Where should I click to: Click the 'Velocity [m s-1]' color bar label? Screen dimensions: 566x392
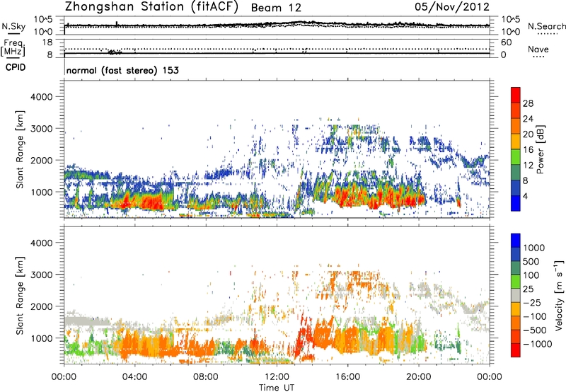[559, 295]
